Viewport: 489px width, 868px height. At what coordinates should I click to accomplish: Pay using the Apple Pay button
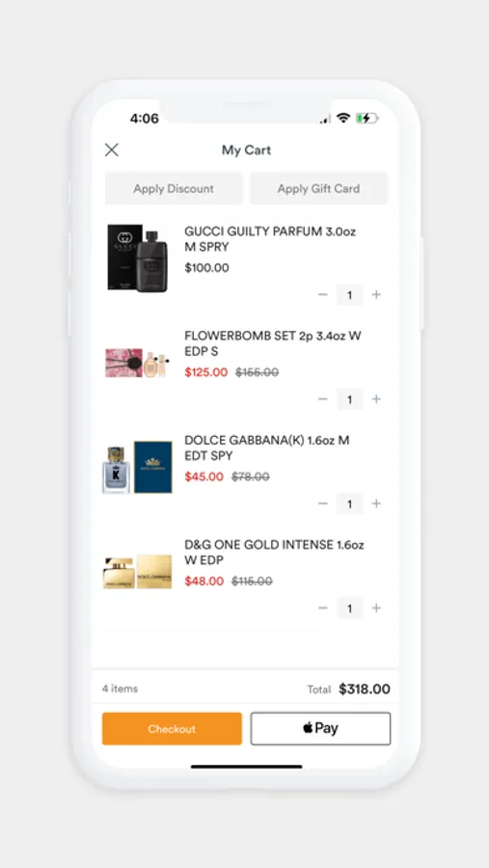[x=320, y=728]
